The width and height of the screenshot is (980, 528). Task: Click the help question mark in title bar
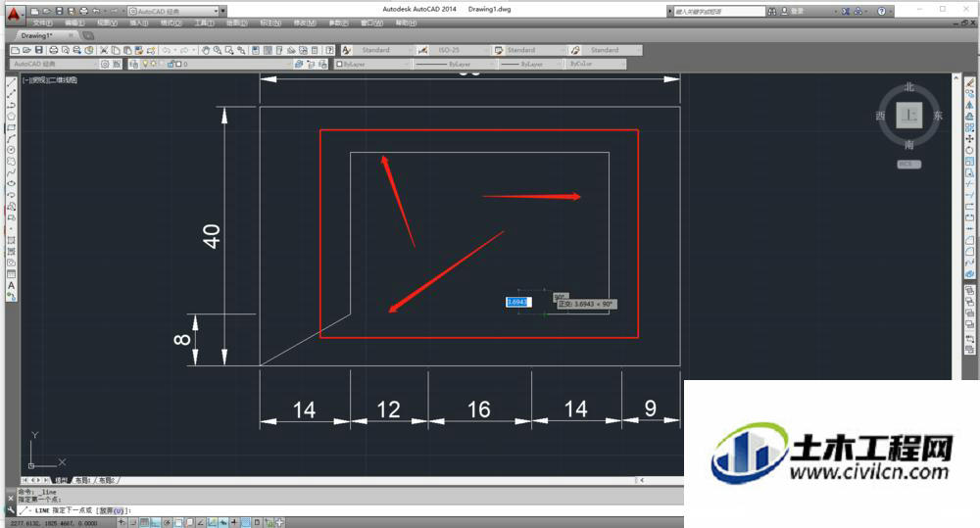point(881,11)
